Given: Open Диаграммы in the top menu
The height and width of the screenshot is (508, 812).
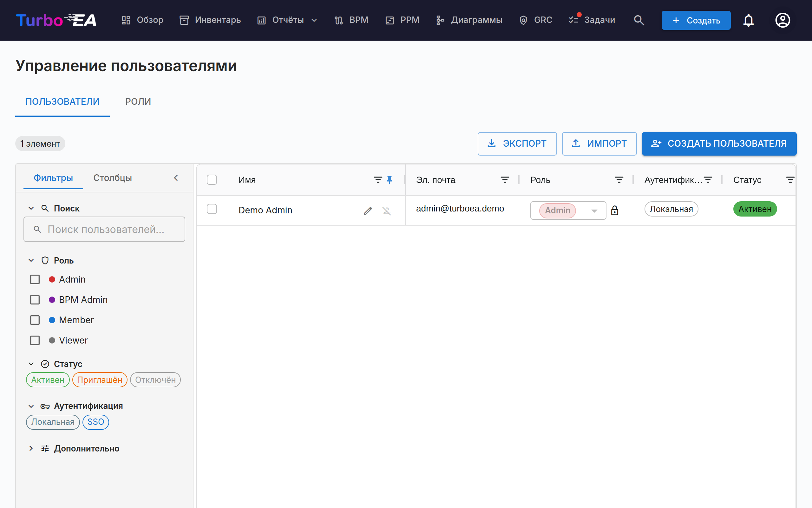Looking at the screenshot, I should 469,20.
